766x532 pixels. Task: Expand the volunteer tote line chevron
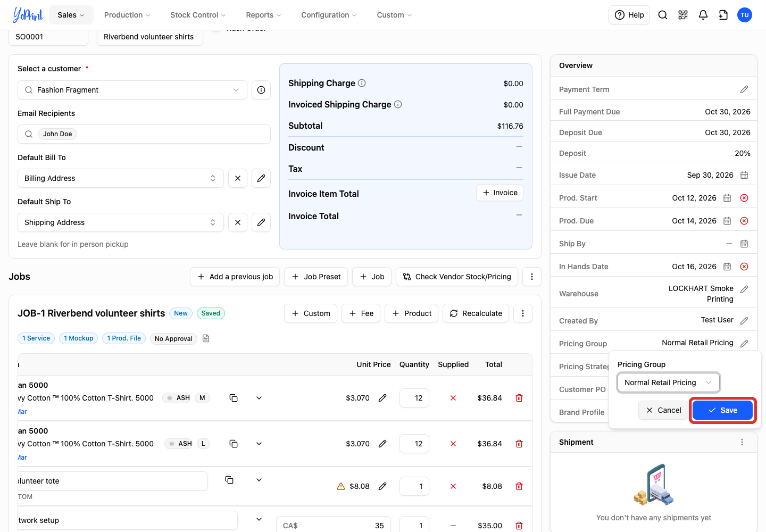(259, 480)
